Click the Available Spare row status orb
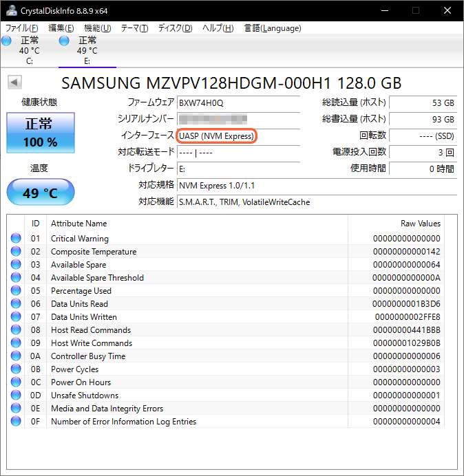 (16, 264)
